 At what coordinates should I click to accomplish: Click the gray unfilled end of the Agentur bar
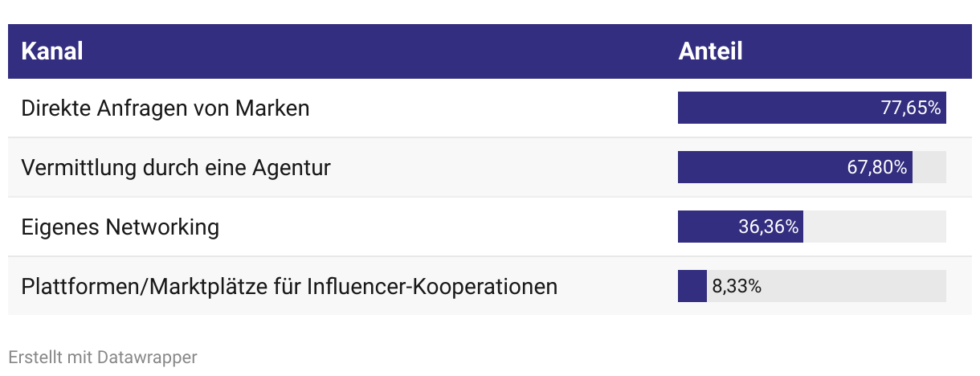tap(929, 167)
